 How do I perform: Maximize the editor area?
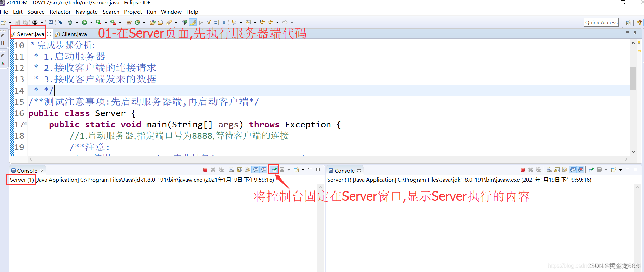click(635, 33)
